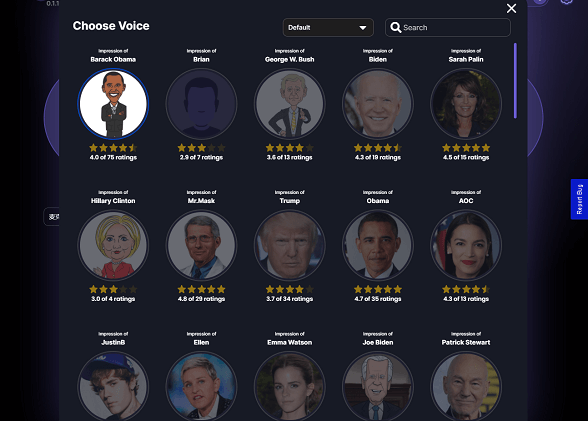Screen dimensions: 588x421
Task: Click the magnifying glass search icon
Action: pos(396,27)
